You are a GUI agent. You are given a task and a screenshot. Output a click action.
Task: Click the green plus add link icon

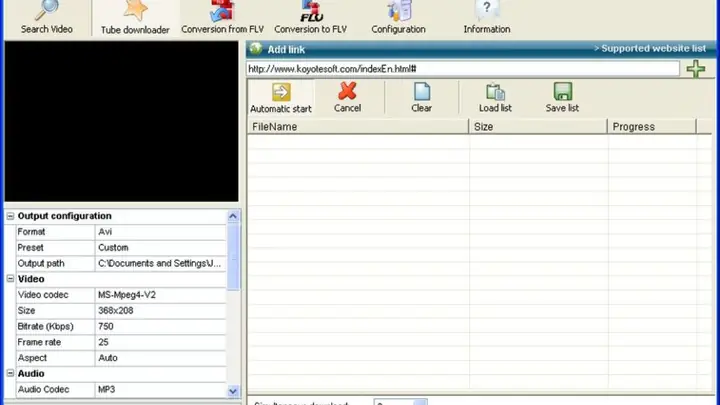click(696, 69)
